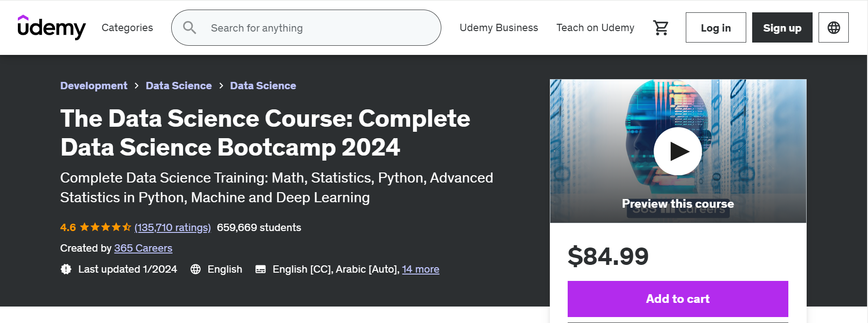
Task: Play the course preview video
Action: coord(678,151)
